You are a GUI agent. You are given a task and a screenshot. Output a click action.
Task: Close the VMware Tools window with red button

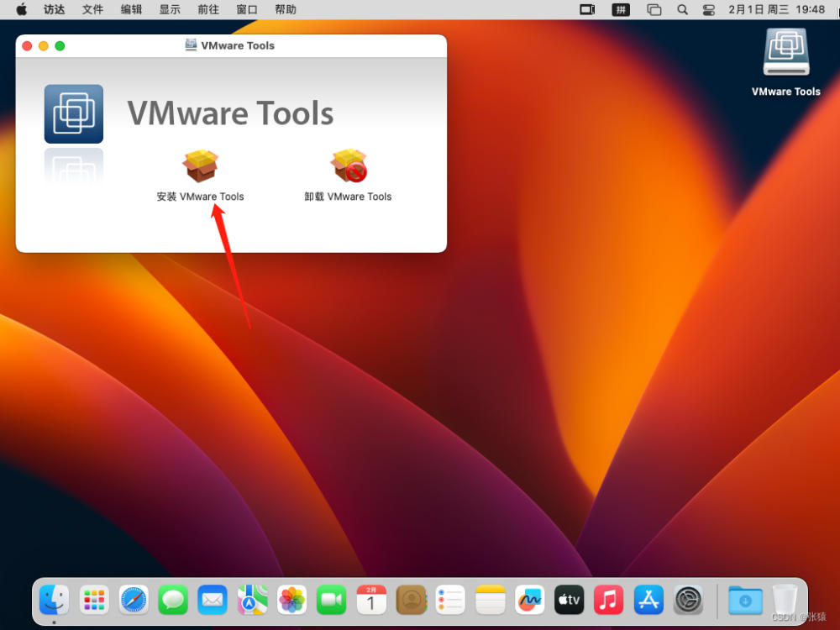point(27,46)
